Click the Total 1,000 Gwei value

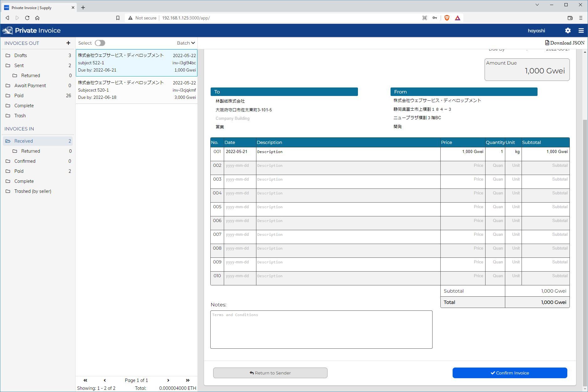pyautogui.click(x=554, y=302)
